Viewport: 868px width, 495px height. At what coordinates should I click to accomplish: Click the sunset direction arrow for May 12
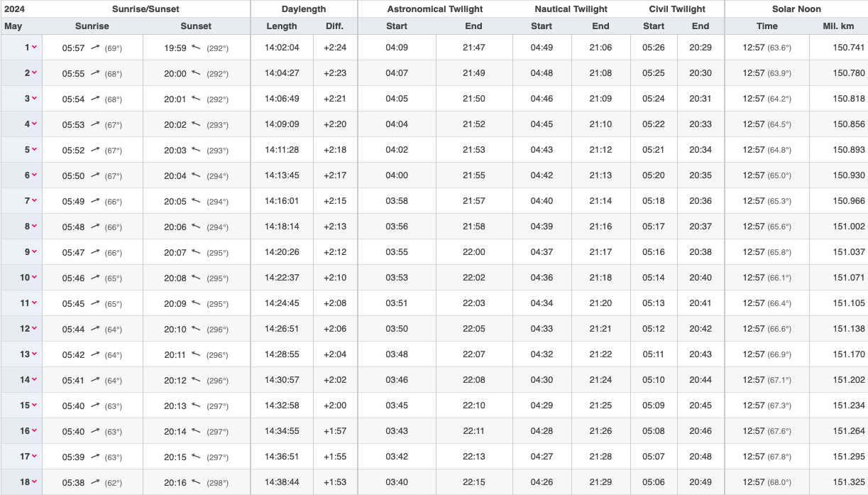[x=197, y=329]
